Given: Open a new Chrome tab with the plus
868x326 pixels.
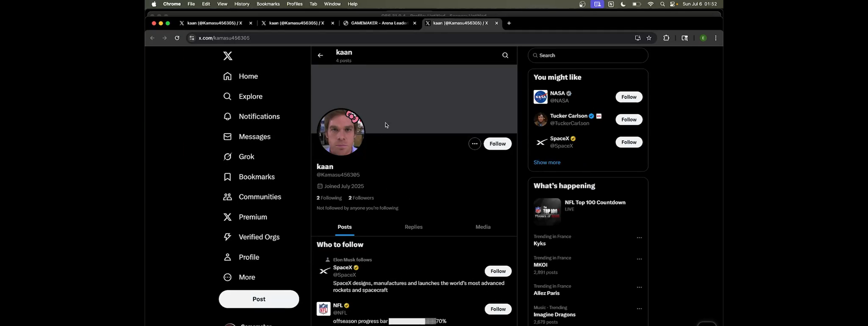Looking at the screenshot, I should coord(509,23).
